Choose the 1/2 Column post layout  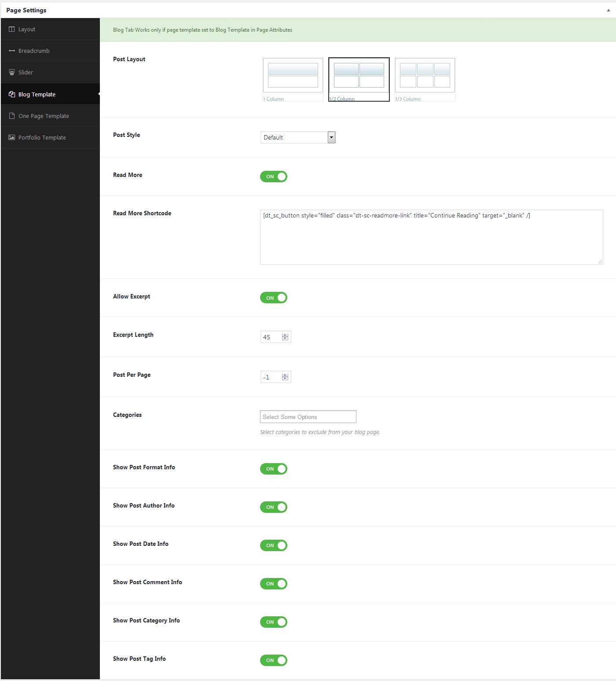359,79
